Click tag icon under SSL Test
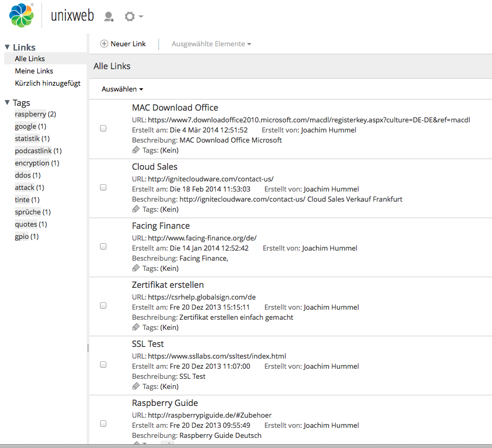 pyautogui.click(x=136, y=387)
